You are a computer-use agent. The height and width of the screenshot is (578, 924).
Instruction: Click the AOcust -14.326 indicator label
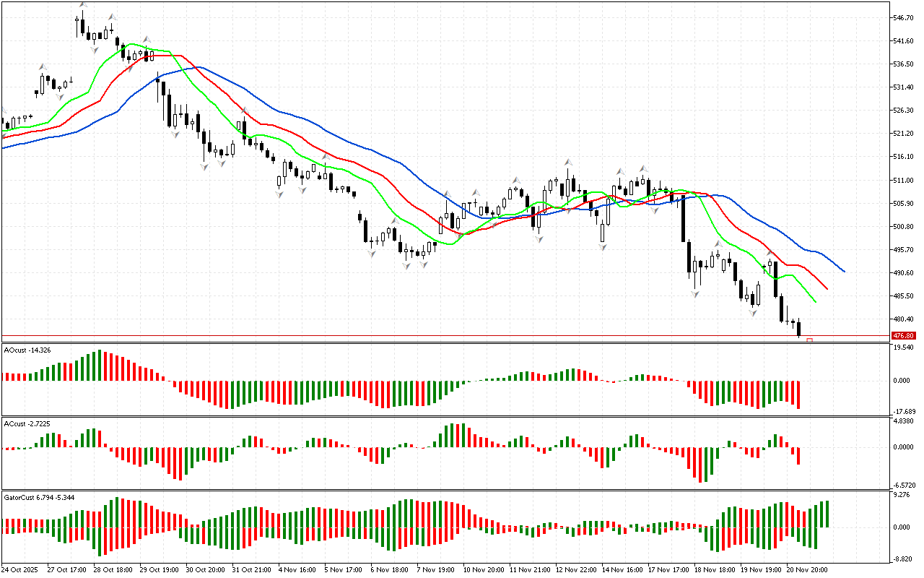click(x=29, y=350)
